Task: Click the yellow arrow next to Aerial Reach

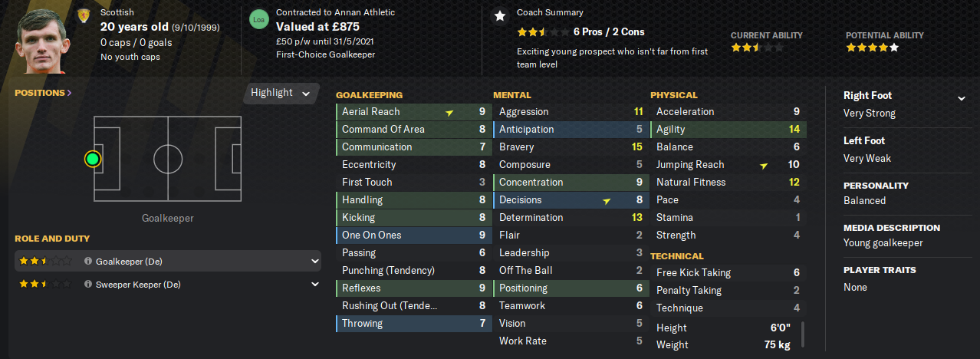Action: pos(450,112)
